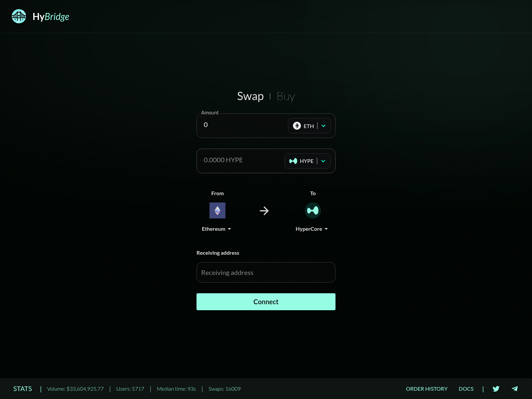Switch to the Swap tab
This screenshot has height=399, width=532.
coord(250,96)
